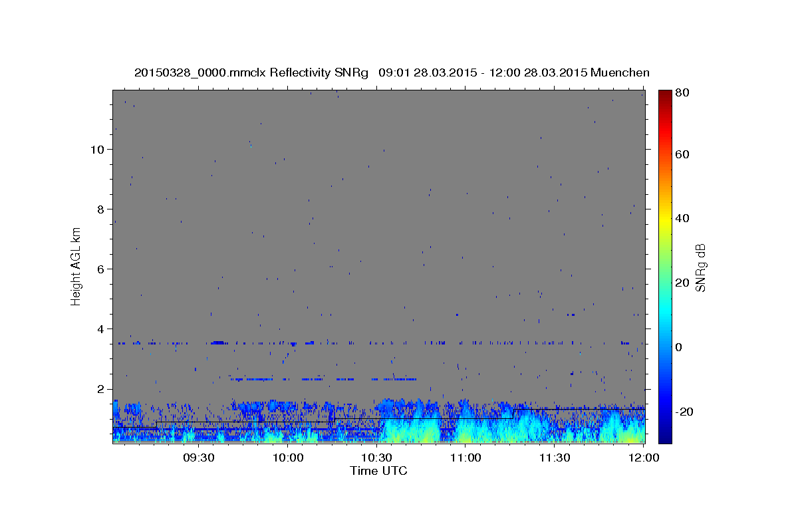Viewport: 798px width, 532px height.
Task: Click the height tick label 10
Action: click(98, 149)
